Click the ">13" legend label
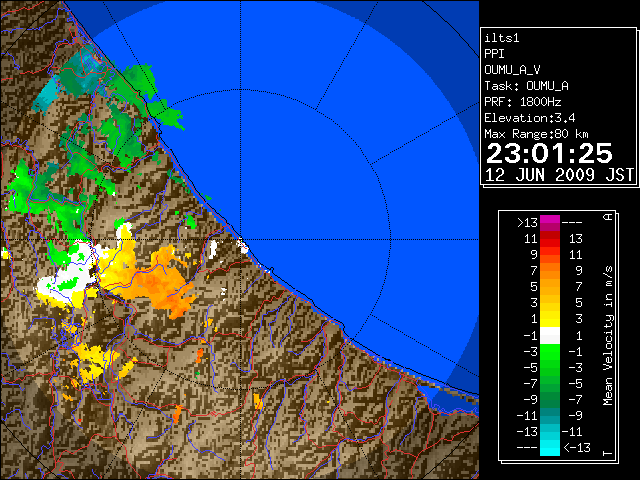 pos(527,223)
